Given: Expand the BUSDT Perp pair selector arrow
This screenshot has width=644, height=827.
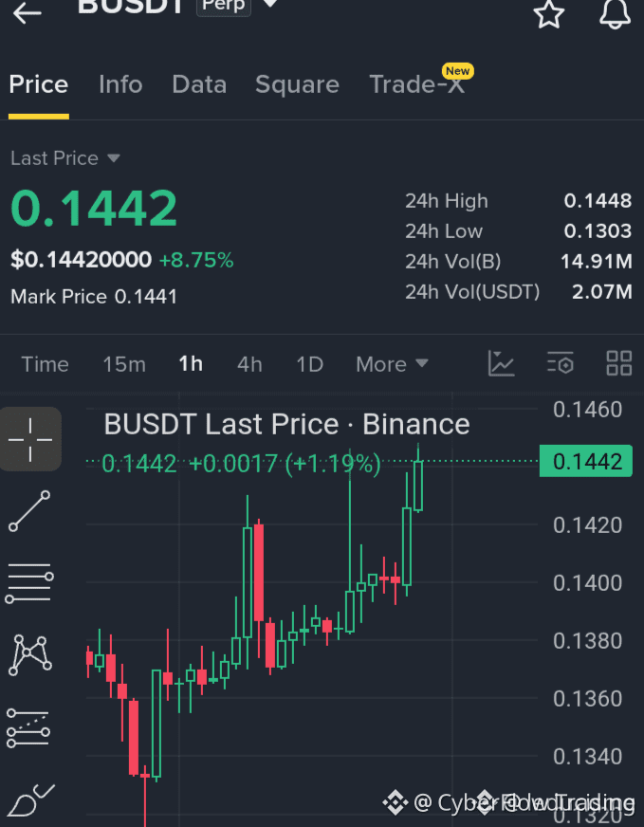Looking at the screenshot, I should (270, 4).
